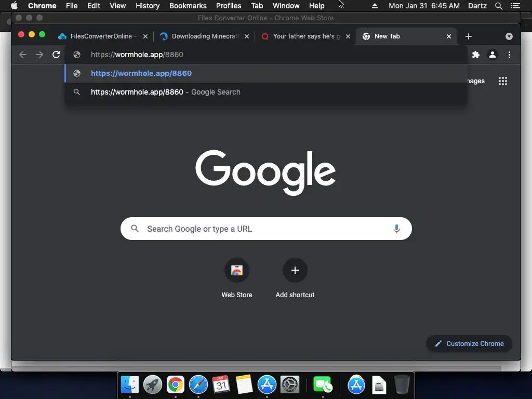This screenshot has width=532, height=399.
Task: Select the highlighted wormhole.app/8860 suggestion
Action: pyautogui.click(x=266, y=73)
